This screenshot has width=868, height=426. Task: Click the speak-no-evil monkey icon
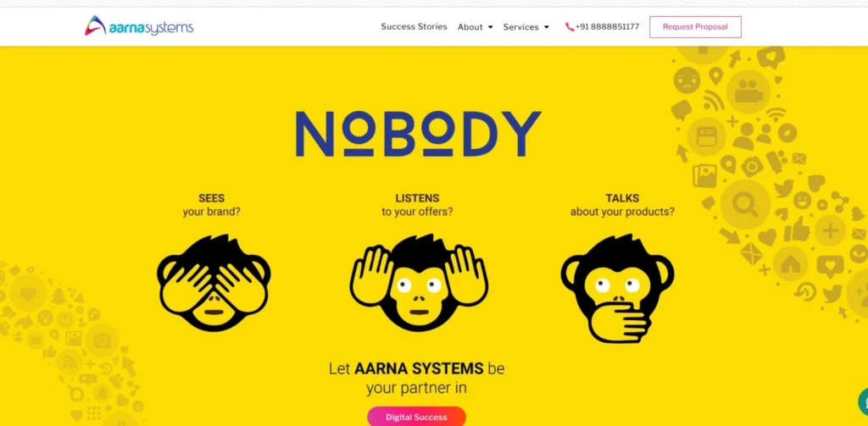pyautogui.click(x=617, y=288)
